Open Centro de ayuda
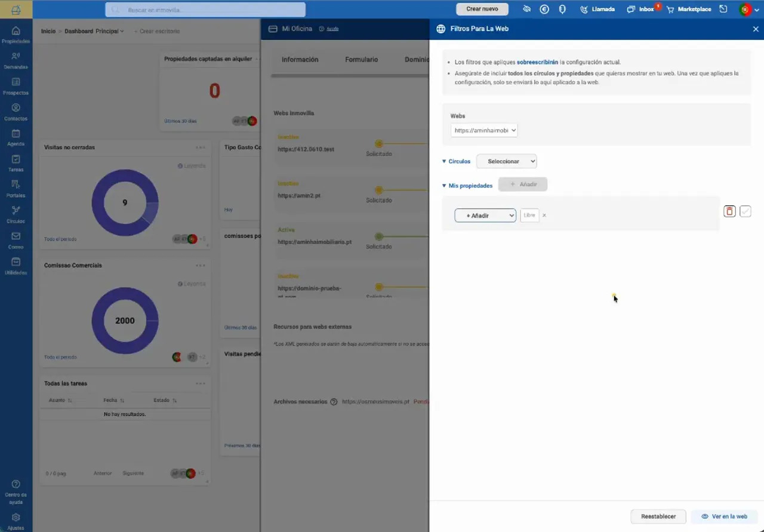 pos(16,492)
